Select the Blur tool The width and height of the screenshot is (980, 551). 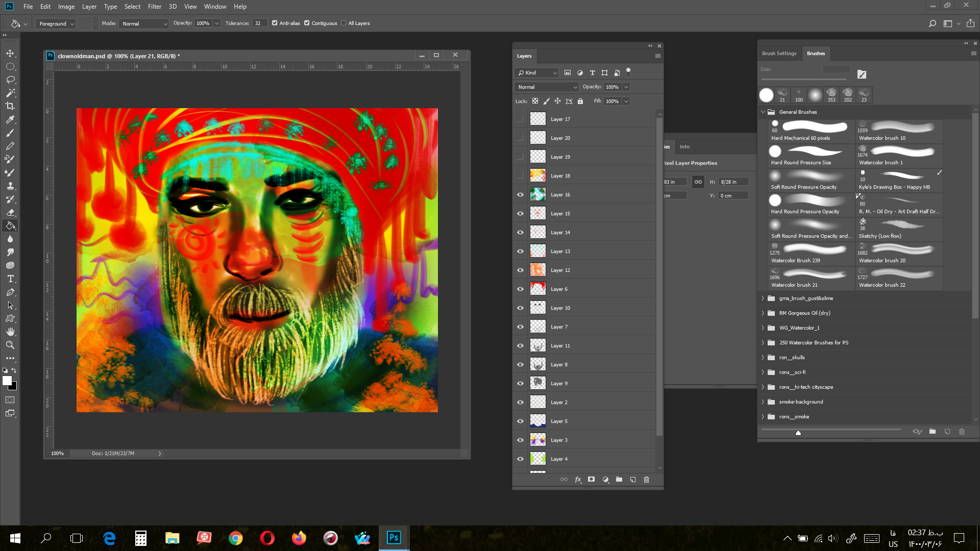(x=10, y=239)
